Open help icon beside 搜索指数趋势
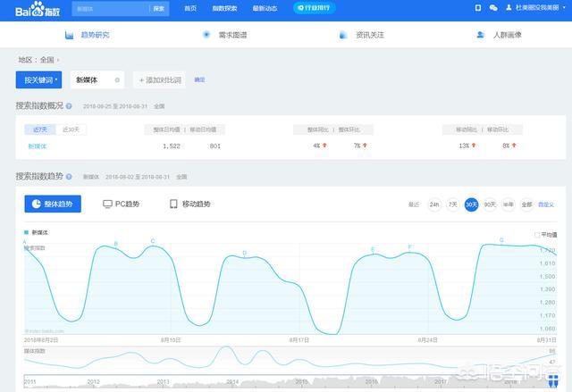 click(69, 177)
